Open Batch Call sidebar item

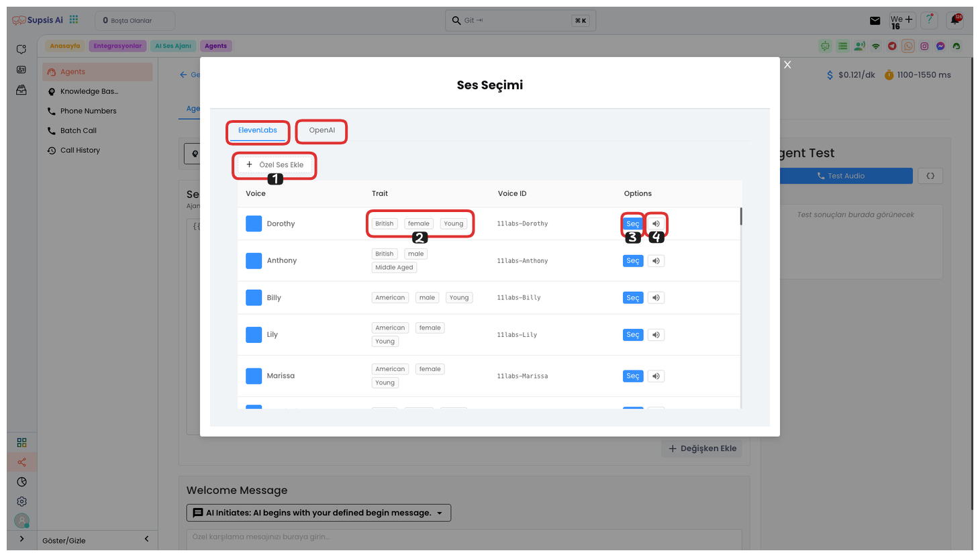(x=97, y=130)
